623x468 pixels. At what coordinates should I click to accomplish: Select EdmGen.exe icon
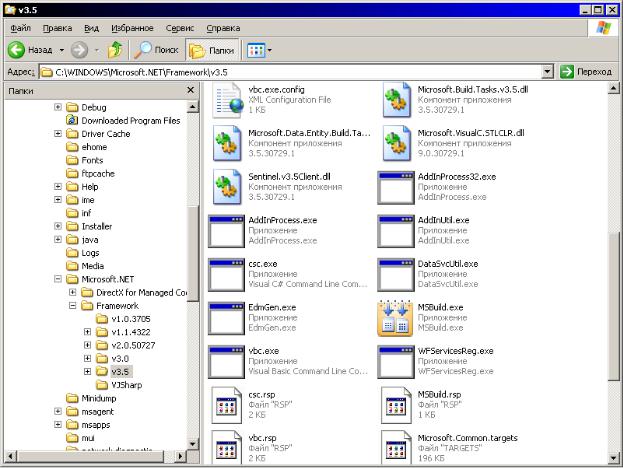tap(226, 318)
